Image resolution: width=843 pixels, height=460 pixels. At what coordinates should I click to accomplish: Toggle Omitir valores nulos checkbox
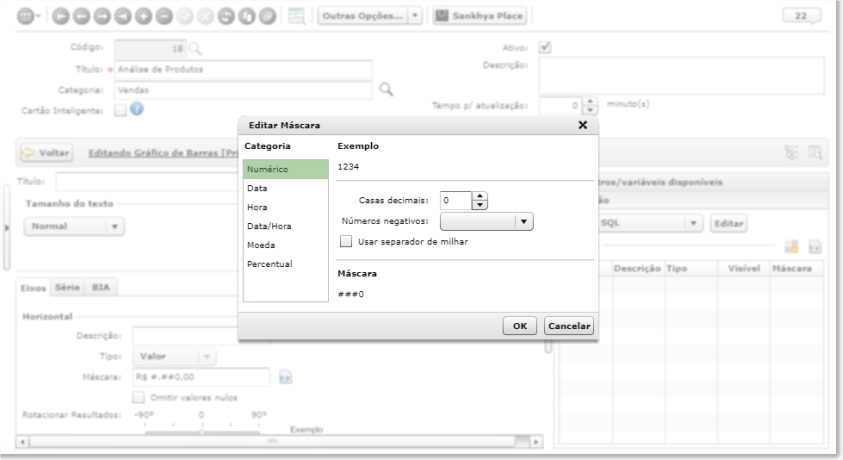click(x=139, y=397)
